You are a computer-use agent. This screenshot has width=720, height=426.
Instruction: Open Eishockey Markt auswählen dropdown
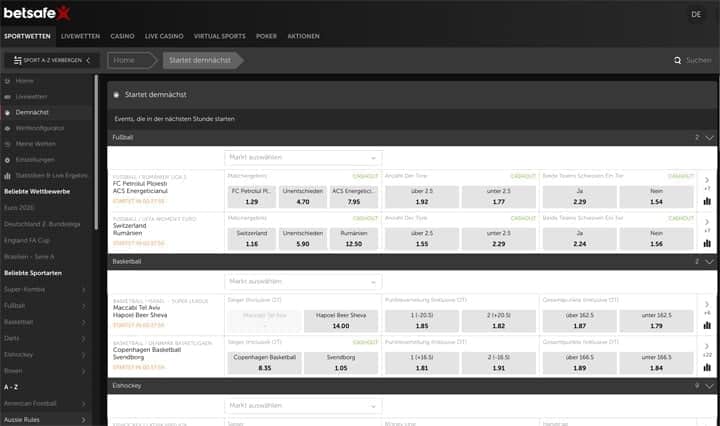click(303, 406)
